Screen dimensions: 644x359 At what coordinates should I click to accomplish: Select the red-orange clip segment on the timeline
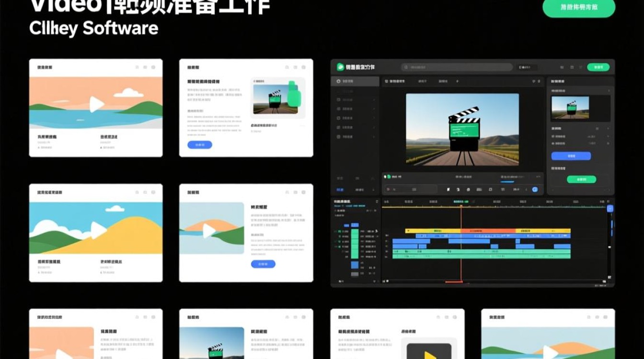coord(488,230)
